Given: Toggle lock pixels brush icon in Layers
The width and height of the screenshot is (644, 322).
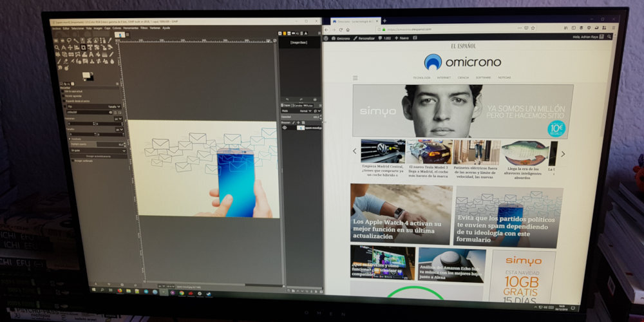Looking at the screenshot, I should point(294,122).
